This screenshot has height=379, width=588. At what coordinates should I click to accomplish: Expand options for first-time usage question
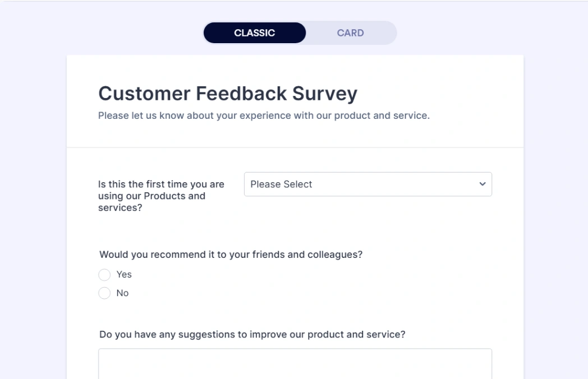coord(367,184)
